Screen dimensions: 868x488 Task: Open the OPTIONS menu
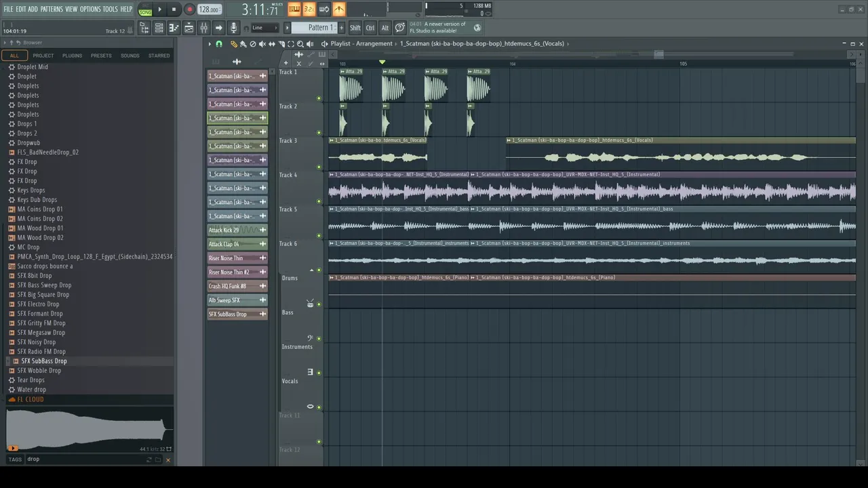pyautogui.click(x=90, y=9)
